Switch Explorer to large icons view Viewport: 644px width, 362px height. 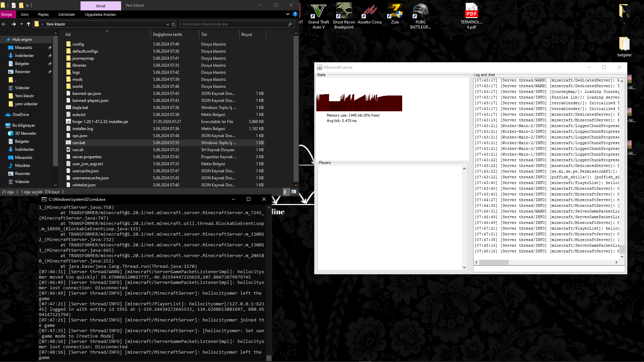point(294,192)
